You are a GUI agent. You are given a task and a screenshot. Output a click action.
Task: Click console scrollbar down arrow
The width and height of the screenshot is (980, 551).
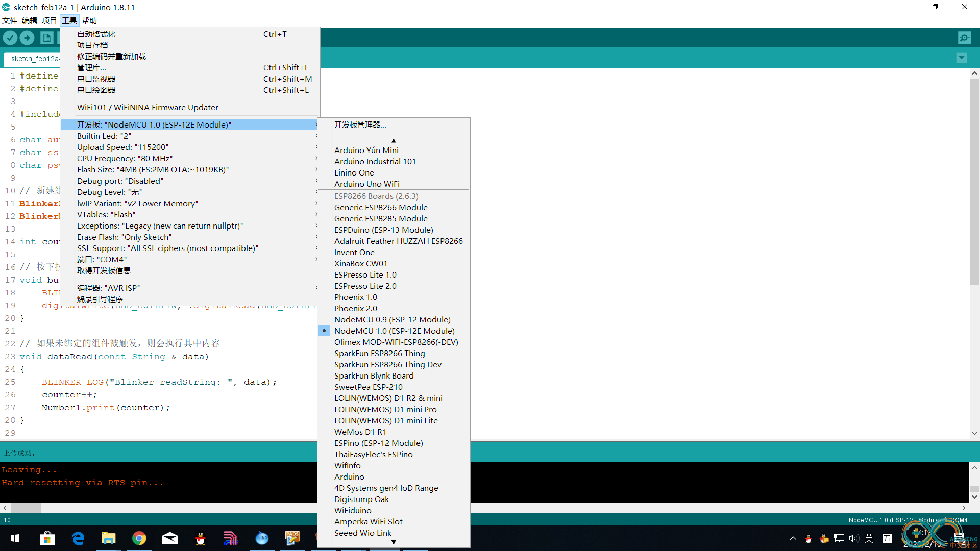tap(974, 497)
